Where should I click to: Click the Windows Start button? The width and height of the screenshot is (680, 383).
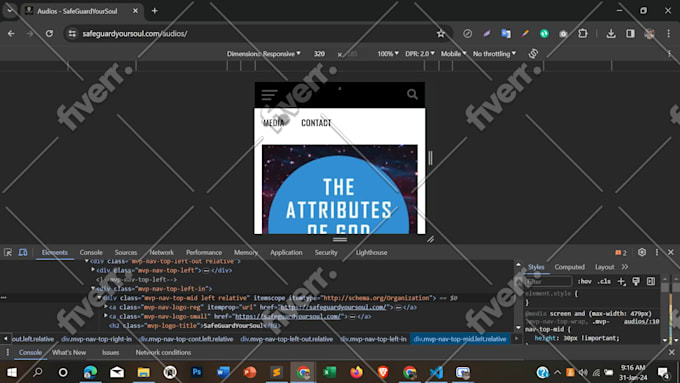(x=12, y=372)
